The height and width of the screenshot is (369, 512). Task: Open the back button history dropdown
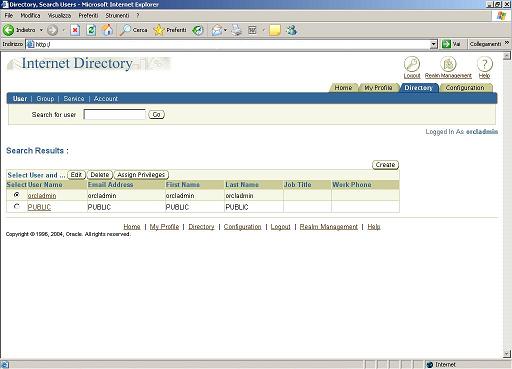coord(41,30)
